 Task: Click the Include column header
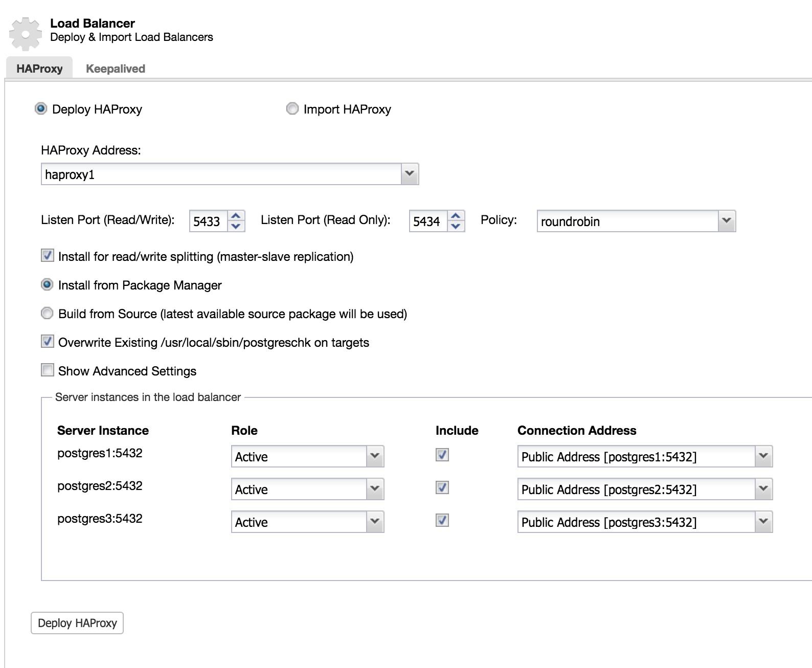pos(457,431)
